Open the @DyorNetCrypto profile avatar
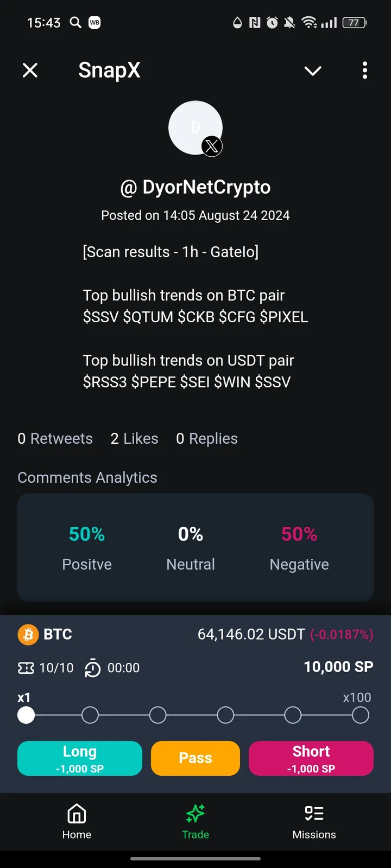391x868 pixels. 195,127
